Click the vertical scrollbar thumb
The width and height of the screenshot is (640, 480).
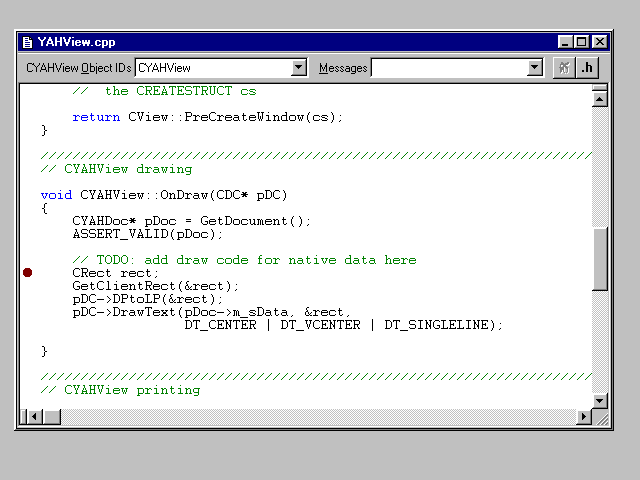(x=600, y=259)
